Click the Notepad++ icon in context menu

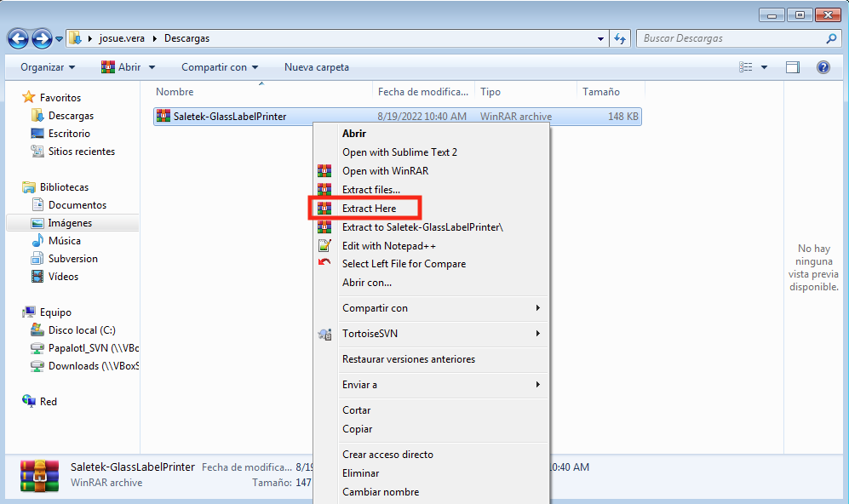[x=324, y=245]
